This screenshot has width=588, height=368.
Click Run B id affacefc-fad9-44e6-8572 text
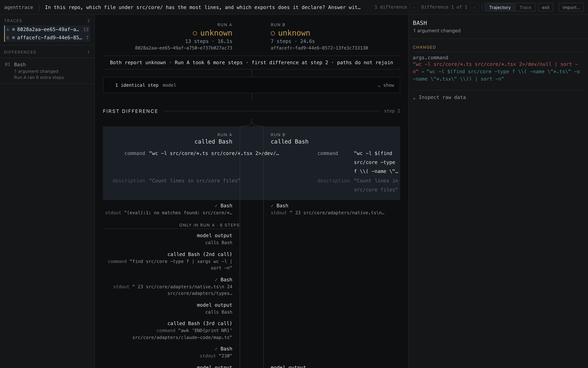pyautogui.click(x=319, y=48)
